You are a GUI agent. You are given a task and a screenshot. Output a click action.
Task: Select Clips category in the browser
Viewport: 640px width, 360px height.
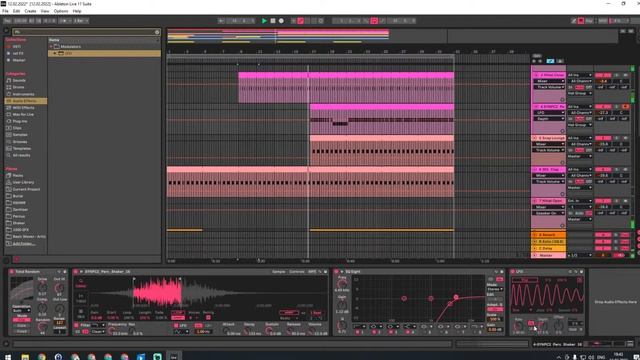click(x=17, y=128)
